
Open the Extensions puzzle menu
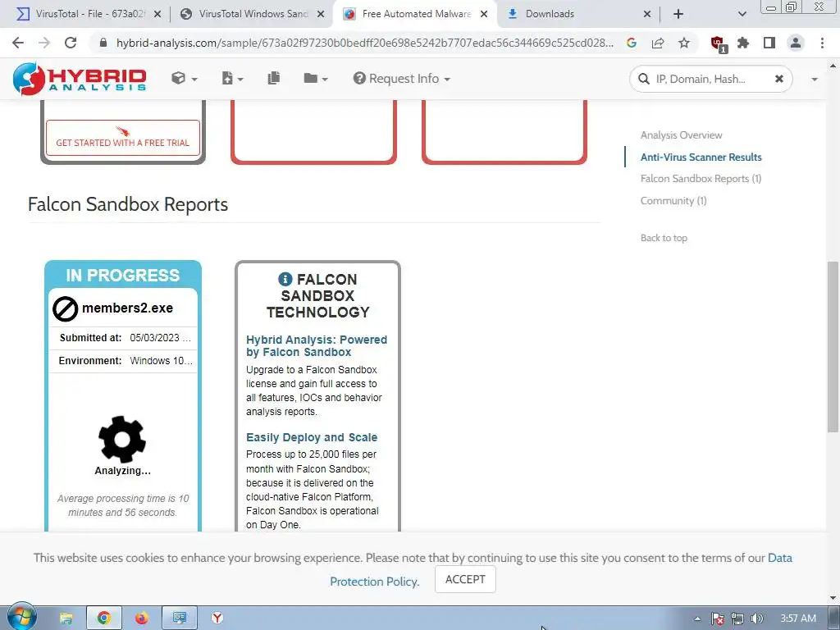[743, 43]
